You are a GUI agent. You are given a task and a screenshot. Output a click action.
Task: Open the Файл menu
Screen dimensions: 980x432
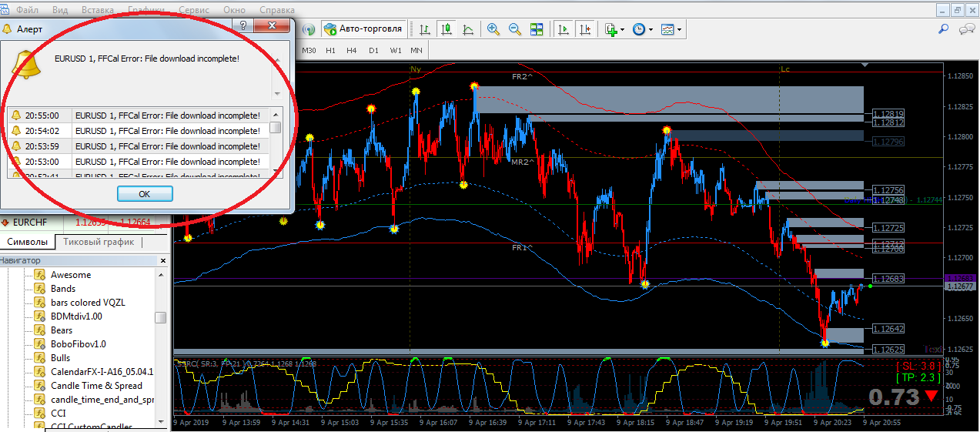pyautogui.click(x=27, y=11)
